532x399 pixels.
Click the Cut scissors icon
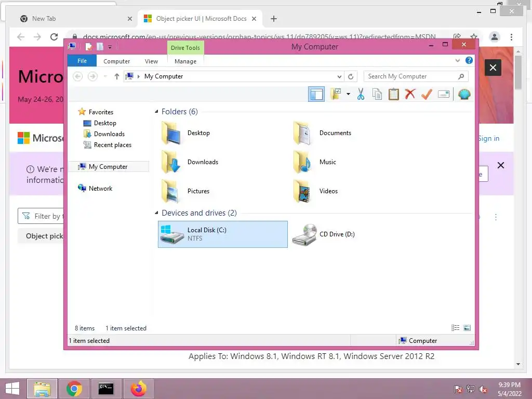pos(361,94)
